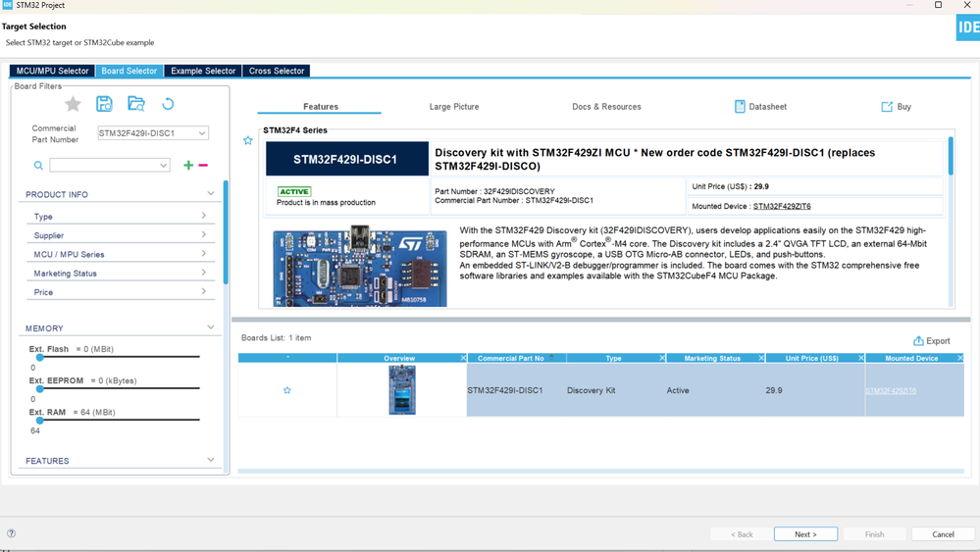Click the magnifier search icon
Screen dimensions: 980x552
(x=38, y=166)
